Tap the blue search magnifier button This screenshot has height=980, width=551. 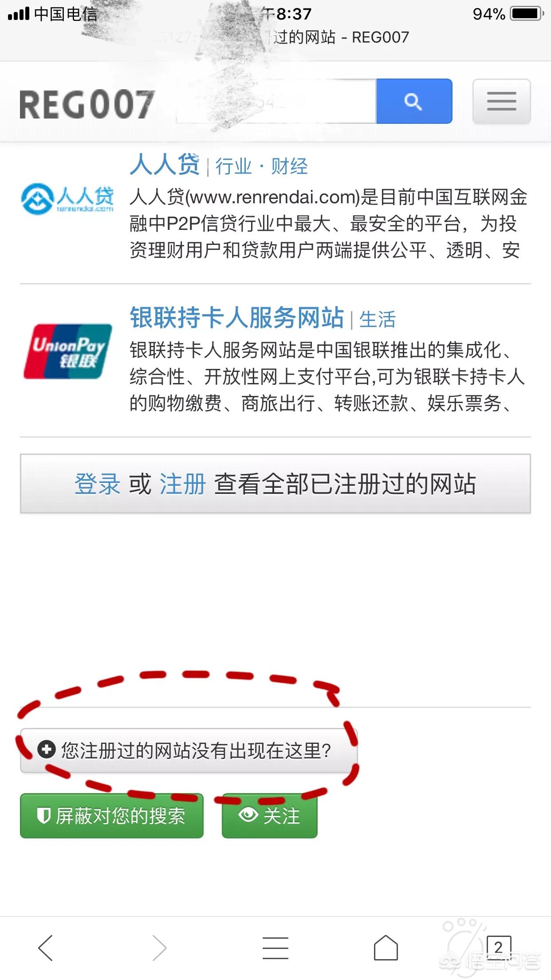click(x=414, y=101)
